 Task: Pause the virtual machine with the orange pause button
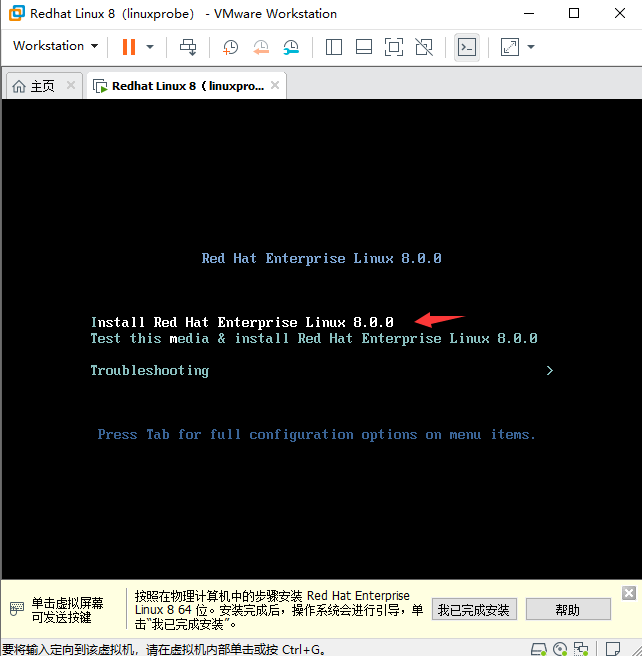pos(129,46)
